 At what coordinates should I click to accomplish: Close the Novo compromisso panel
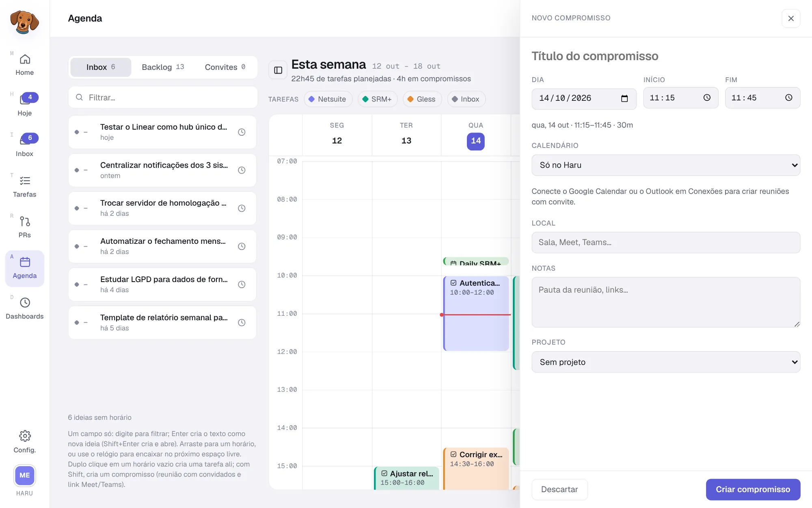coord(791,18)
